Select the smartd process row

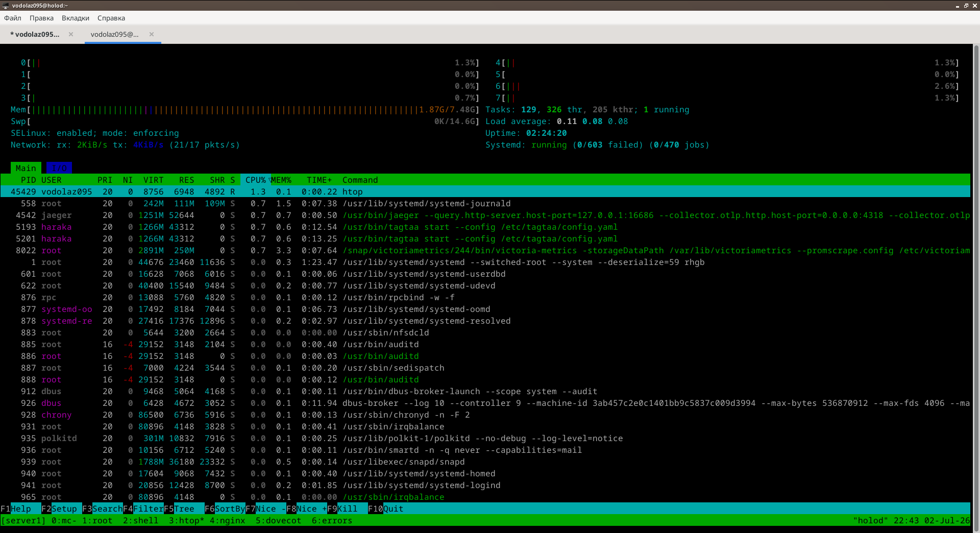tap(485, 450)
